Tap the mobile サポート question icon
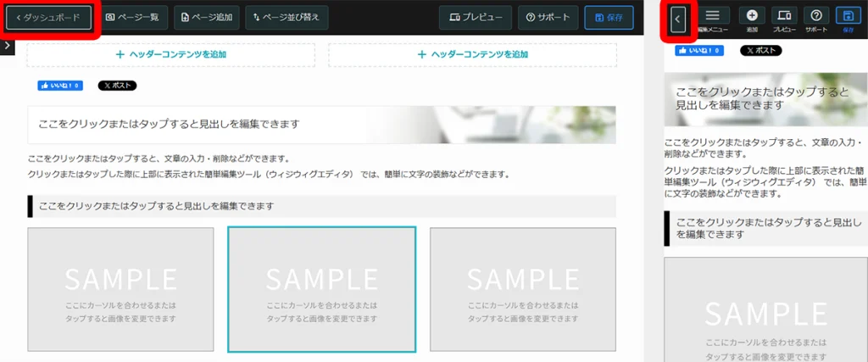868x362 pixels. coord(815,16)
